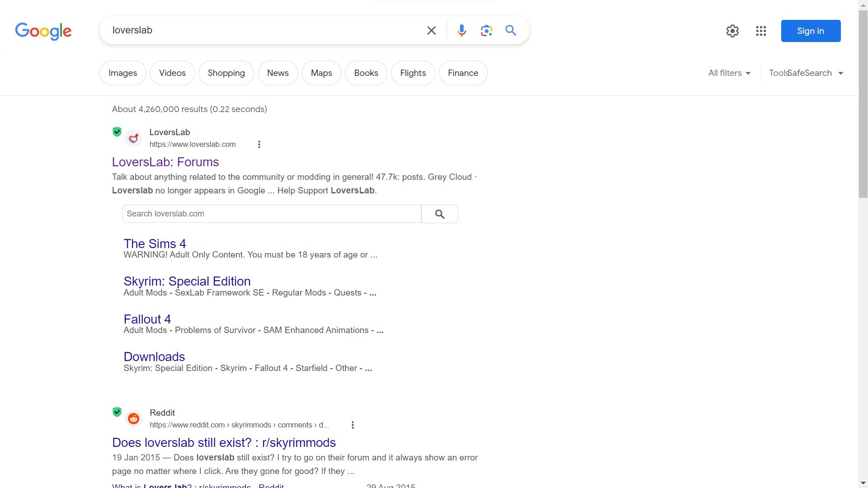Switch to Maps tab
This screenshot has height=488, width=868.
point(321,73)
